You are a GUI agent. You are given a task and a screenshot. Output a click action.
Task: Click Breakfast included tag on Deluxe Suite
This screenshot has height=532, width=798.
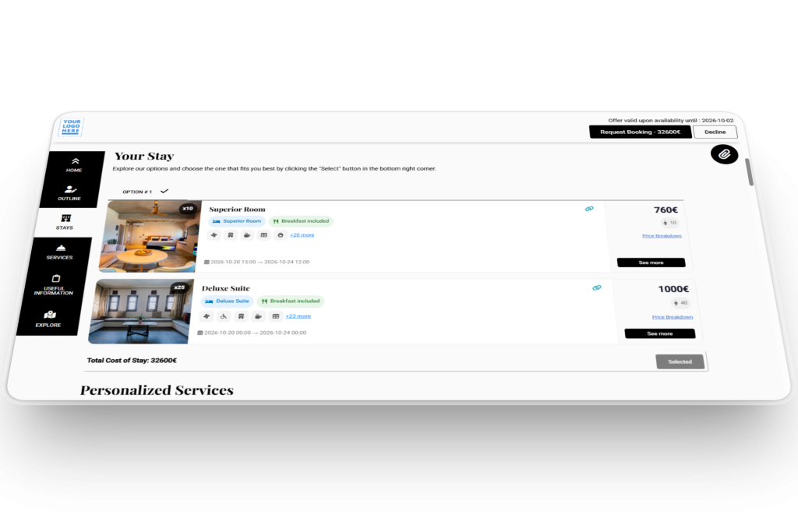point(291,301)
